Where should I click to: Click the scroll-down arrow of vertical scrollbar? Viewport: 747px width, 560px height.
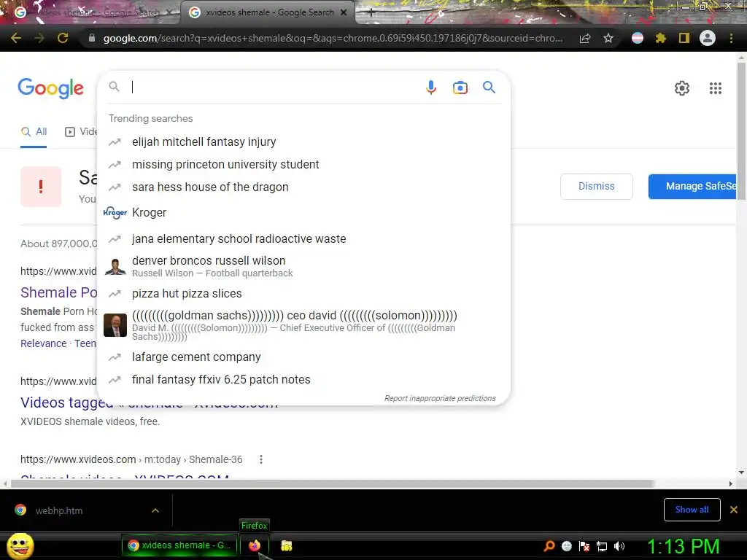741,472
